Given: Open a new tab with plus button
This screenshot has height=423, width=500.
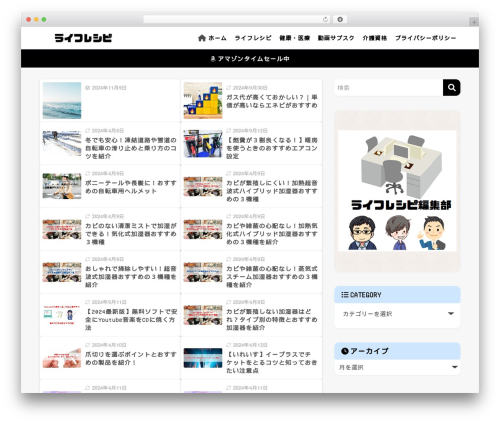Looking at the screenshot, I should (474, 22).
